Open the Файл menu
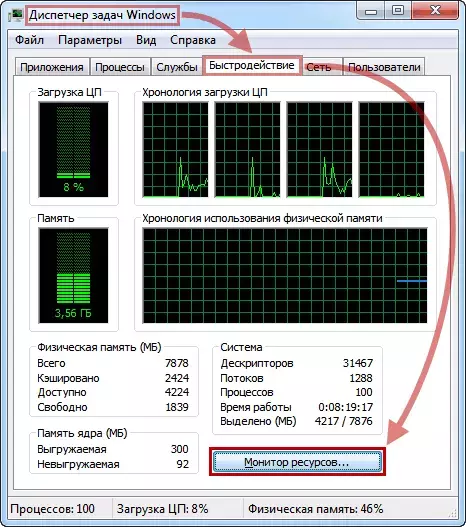The height and width of the screenshot is (527, 466). [29, 40]
